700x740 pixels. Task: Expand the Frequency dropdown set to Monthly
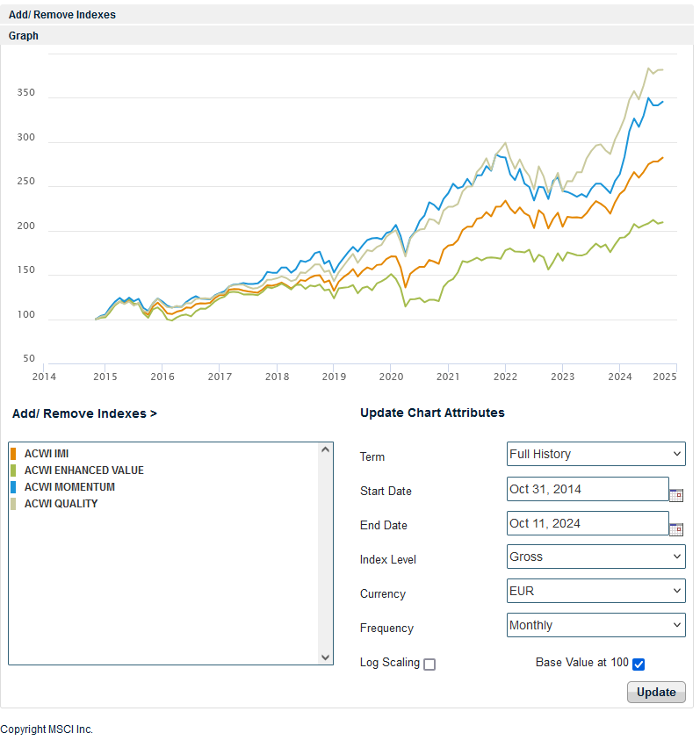tap(595, 625)
